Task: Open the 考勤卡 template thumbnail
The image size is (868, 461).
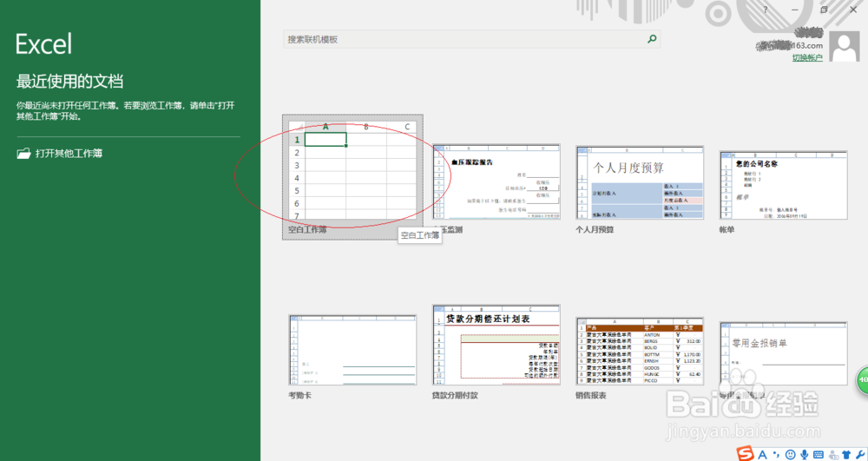Action: tap(352, 350)
